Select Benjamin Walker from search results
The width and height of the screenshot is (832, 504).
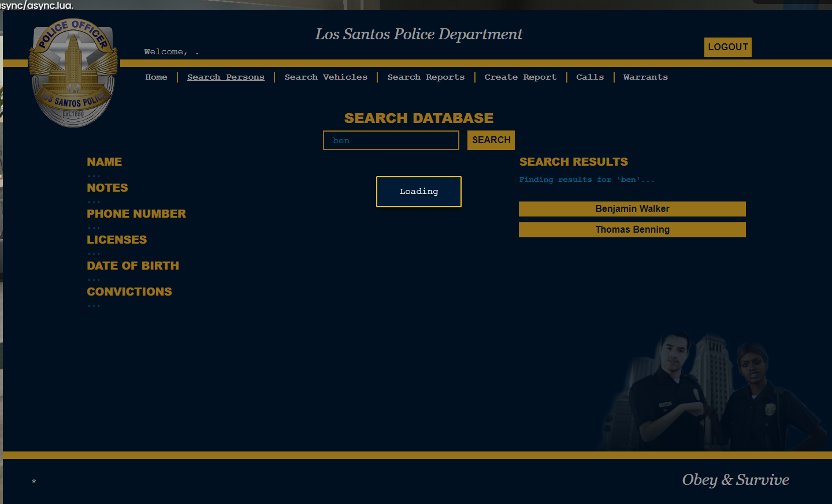(632, 209)
